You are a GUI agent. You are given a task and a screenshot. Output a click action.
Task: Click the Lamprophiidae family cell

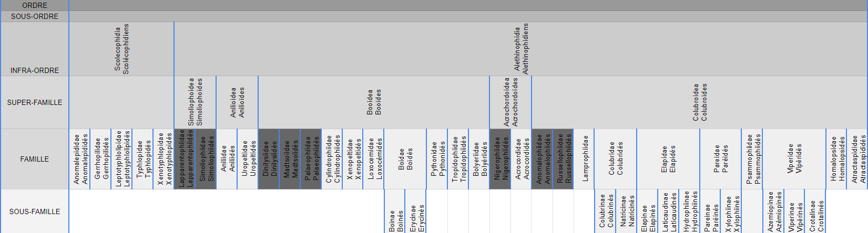tap(584, 159)
